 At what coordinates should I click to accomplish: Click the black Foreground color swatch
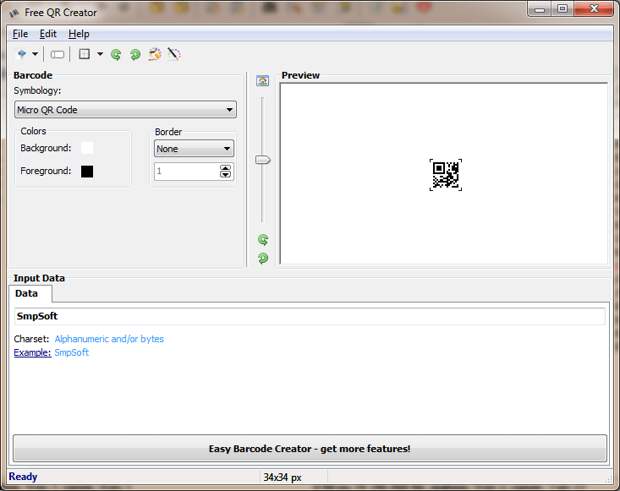(x=87, y=171)
